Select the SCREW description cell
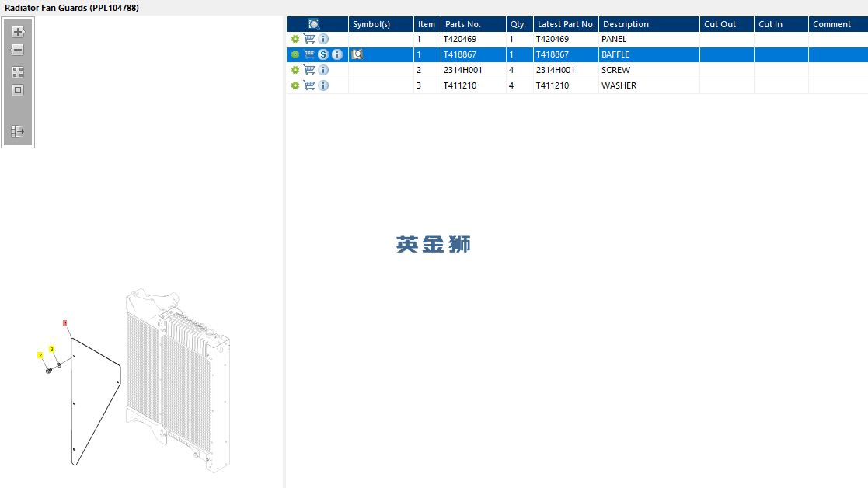Screen dimensions: 868x488 649,70
